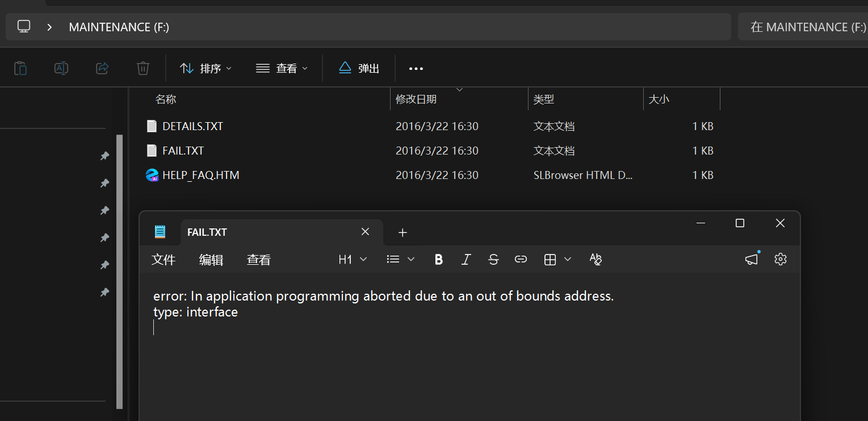Open the 编辑 menu in Notepad
This screenshot has width=868, height=421.
(x=211, y=260)
